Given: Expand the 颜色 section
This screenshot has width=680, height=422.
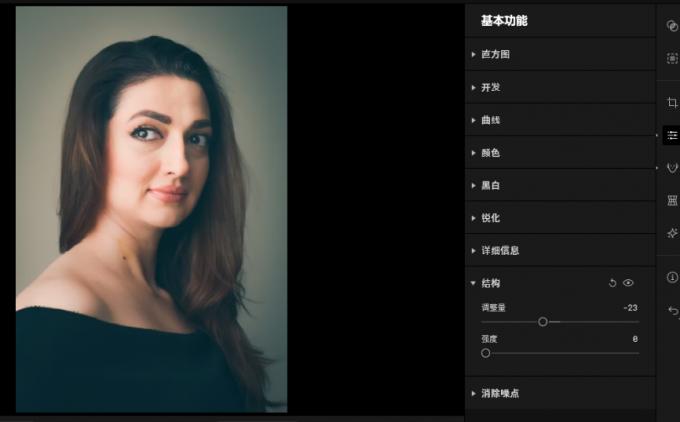Looking at the screenshot, I should click(x=560, y=153).
